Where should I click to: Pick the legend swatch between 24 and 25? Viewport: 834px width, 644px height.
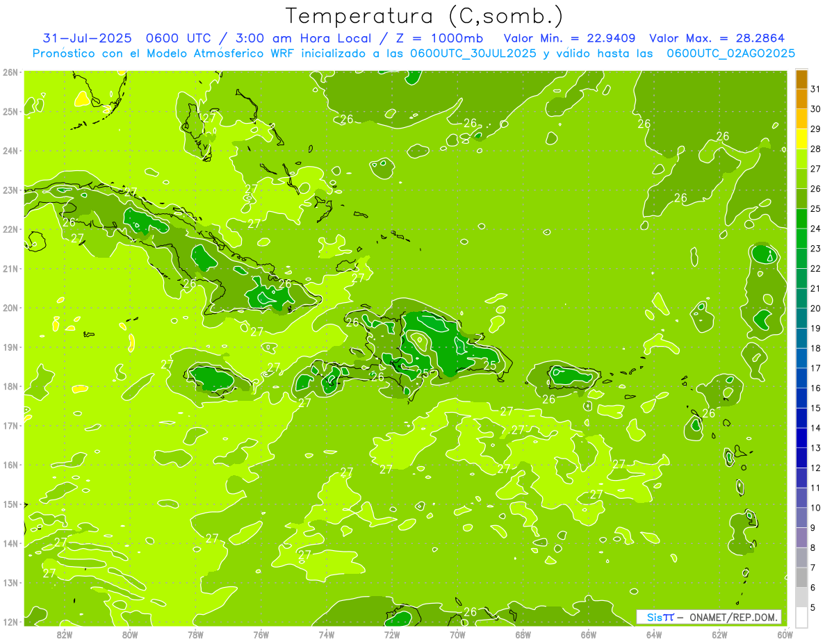pos(801,218)
